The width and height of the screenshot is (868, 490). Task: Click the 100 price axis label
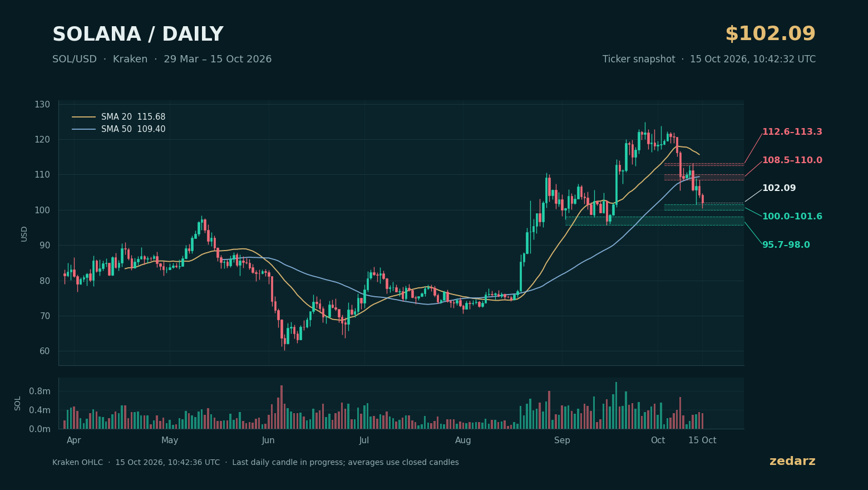point(42,210)
